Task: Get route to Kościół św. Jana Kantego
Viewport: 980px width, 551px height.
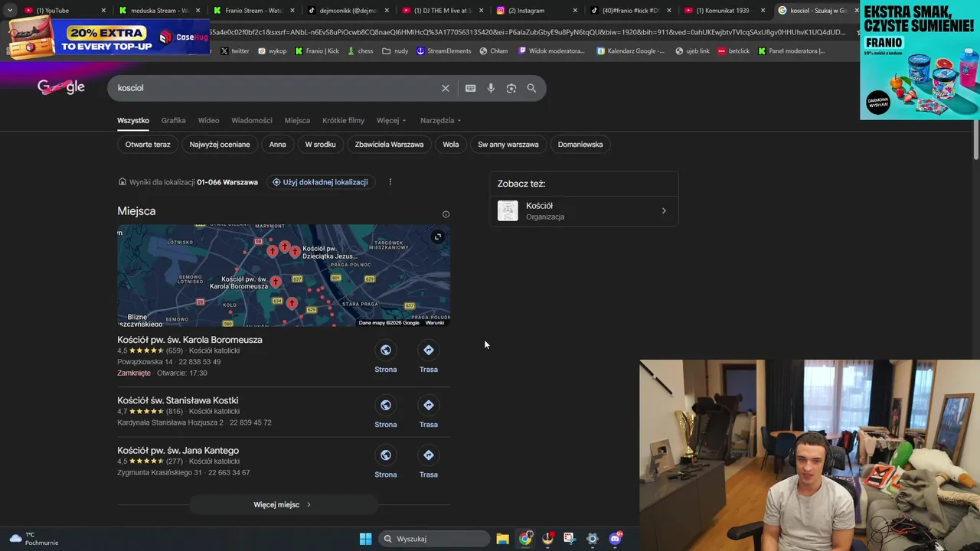Action: pos(429,462)
